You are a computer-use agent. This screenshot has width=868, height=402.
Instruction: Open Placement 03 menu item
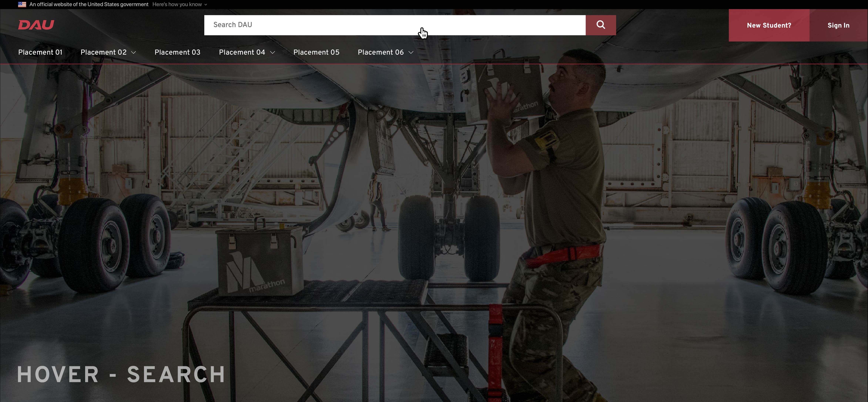177,52
